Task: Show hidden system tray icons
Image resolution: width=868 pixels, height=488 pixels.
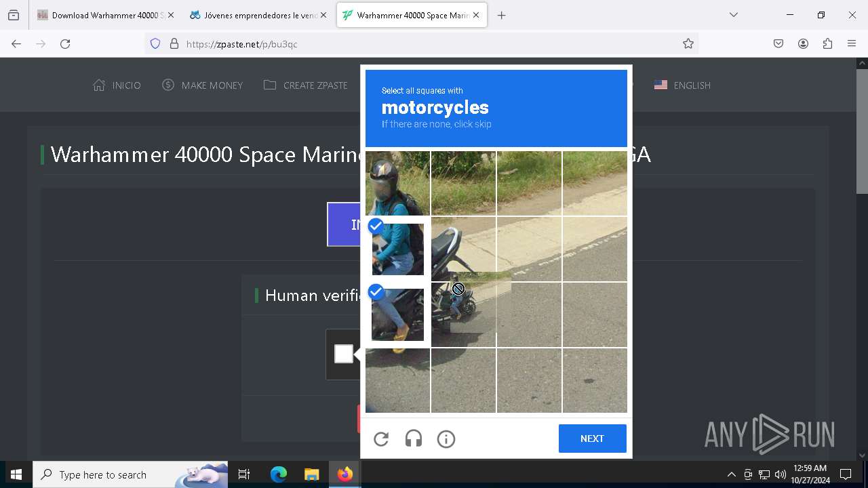Action: click(x=731, y=474)
